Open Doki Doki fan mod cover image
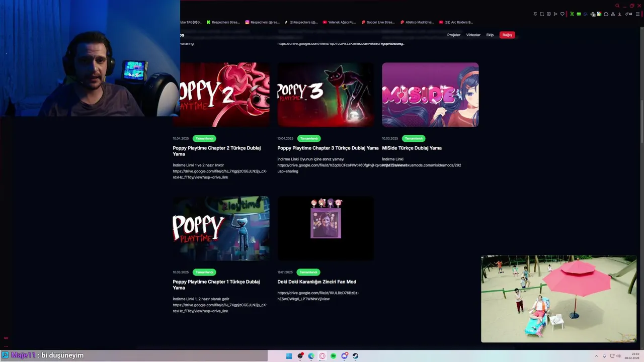The height and width of the screenshot is (362, 644). coord(326,228)
